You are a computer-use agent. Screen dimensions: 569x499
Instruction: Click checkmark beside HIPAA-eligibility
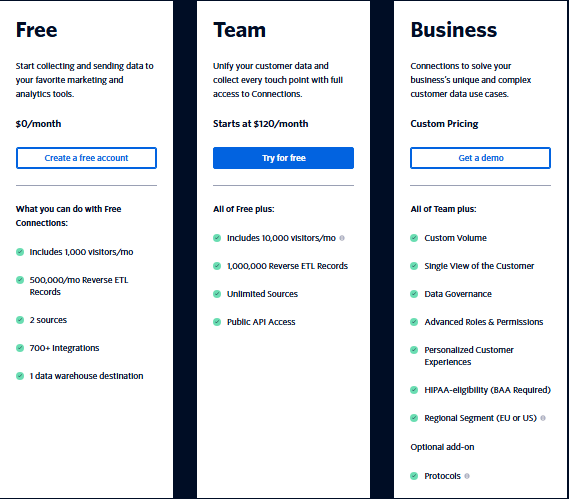414,390
